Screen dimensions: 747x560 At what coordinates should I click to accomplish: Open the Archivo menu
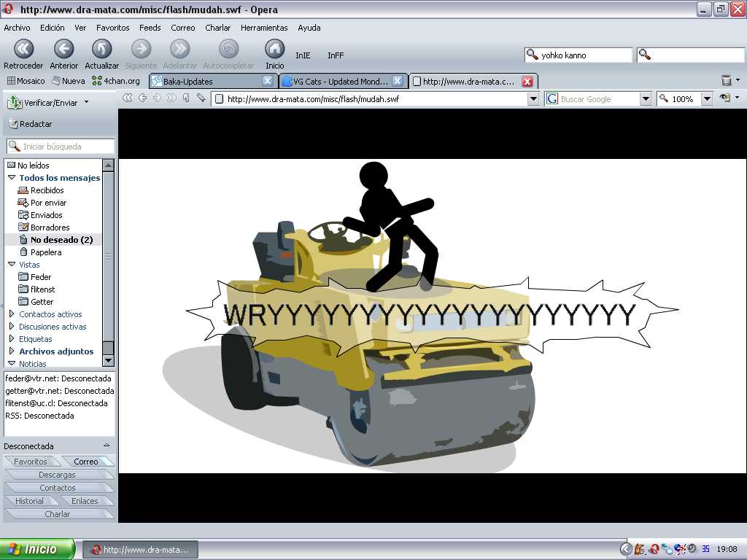tap(18, 28)
